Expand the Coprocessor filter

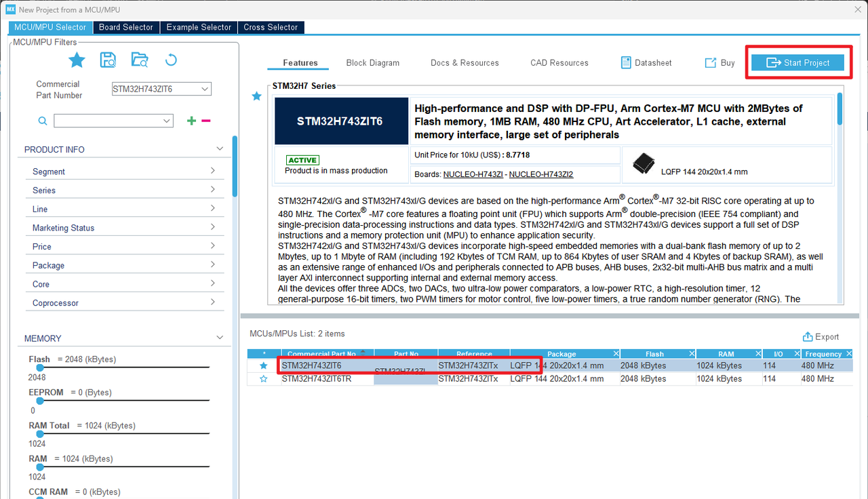tap(212, 302)
